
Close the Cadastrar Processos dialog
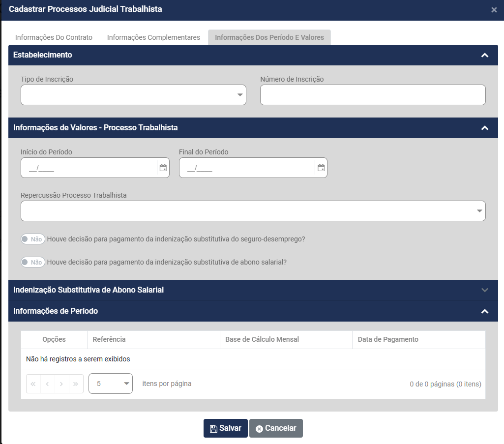[x=494, y=10]
